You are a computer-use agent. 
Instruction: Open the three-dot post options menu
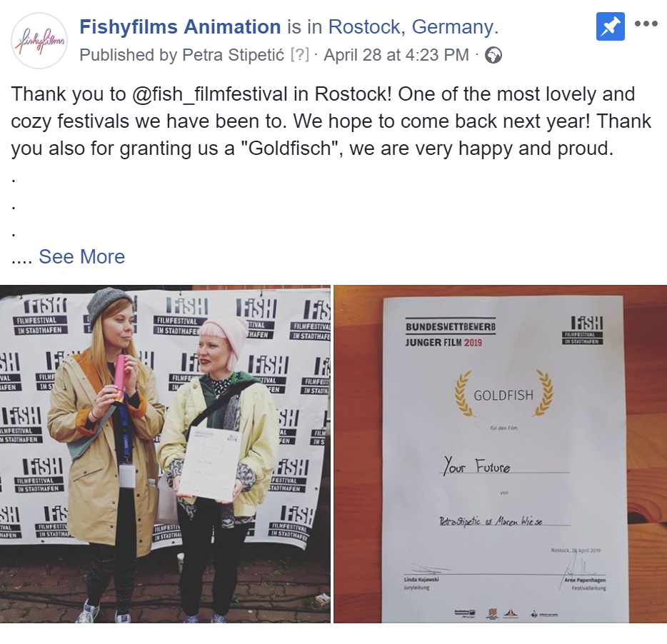[x=646, y=24]
